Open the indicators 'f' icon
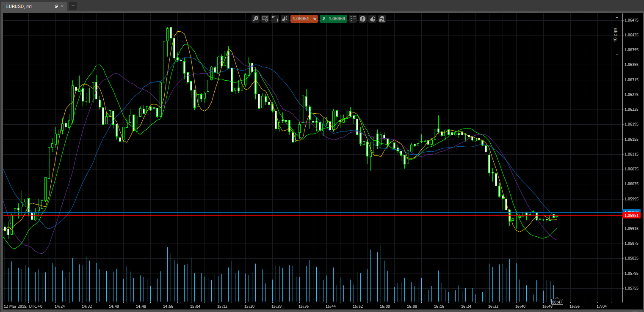This screenshot has width=644, height=312. [x=362, y=19]
